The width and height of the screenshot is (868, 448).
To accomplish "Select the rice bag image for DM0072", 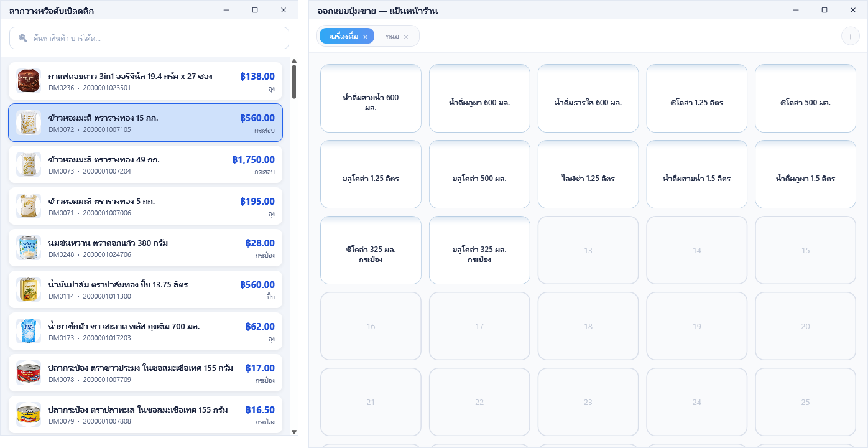I will tap(29, 123).
